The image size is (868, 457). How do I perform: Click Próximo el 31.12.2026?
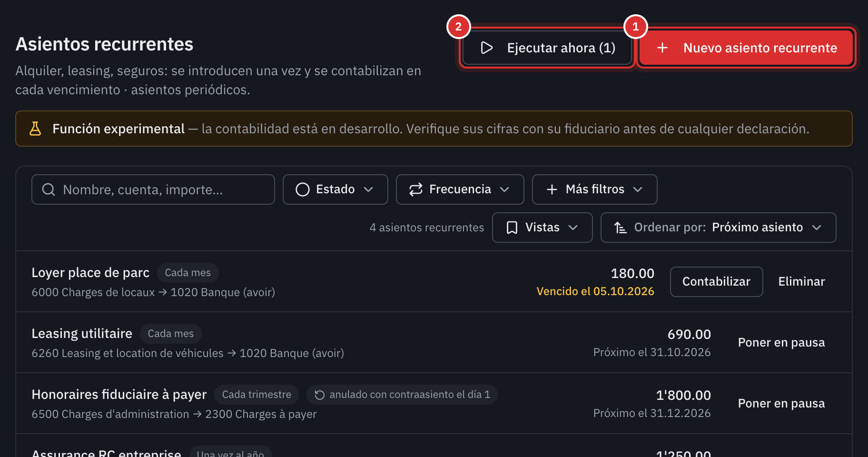pos(652,413)
